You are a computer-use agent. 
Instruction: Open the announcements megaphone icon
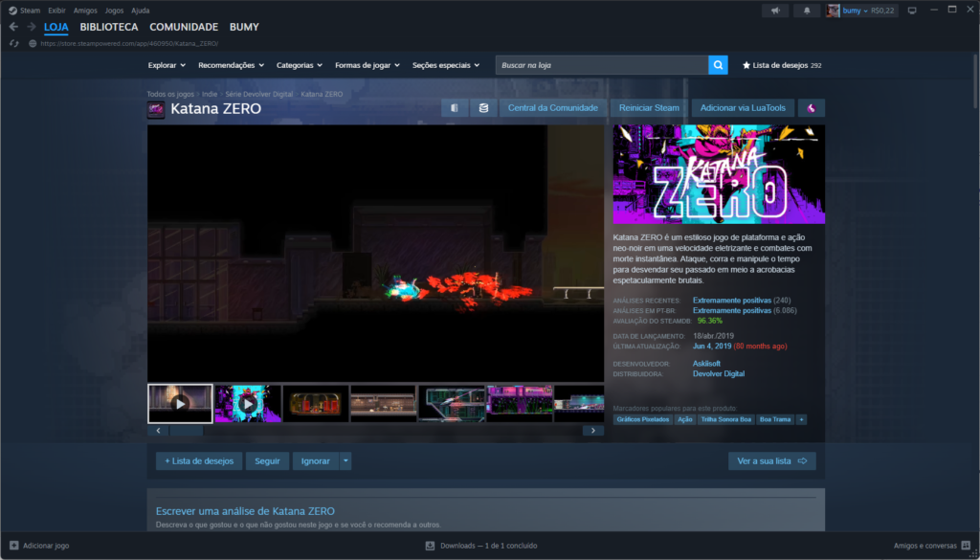(774, 11)
